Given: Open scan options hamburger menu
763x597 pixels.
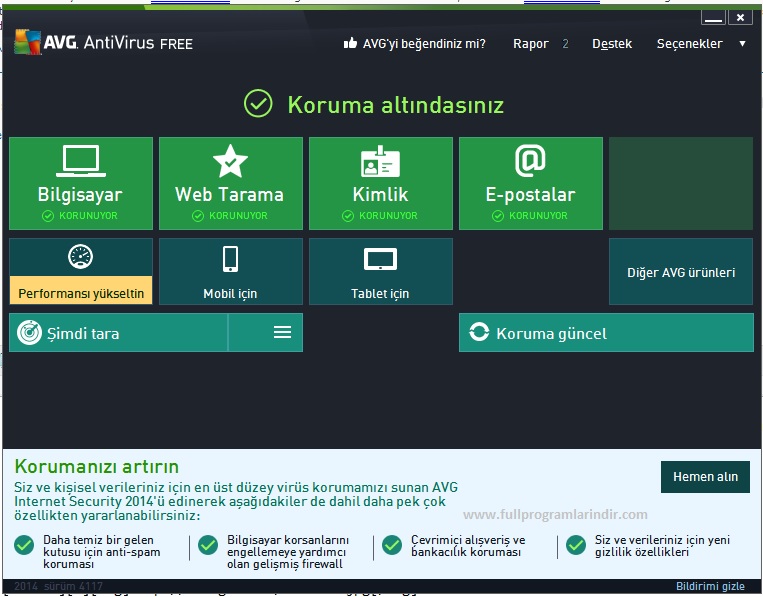Looking at the screenshot, I should click(282, 332).
